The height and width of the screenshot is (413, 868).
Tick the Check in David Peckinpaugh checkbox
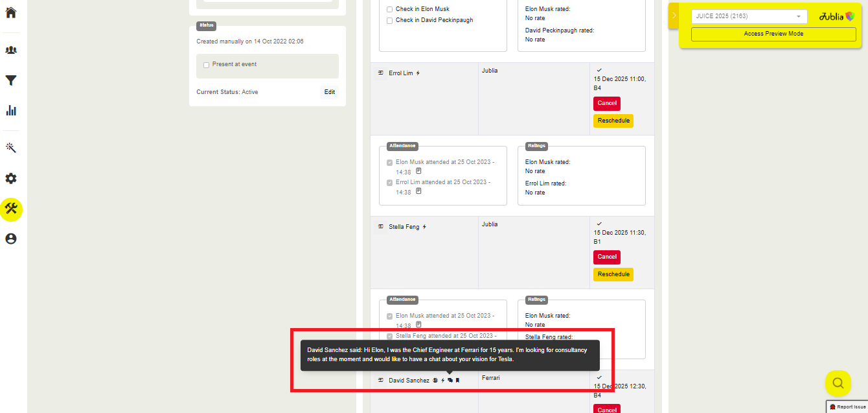pos(389,21)
